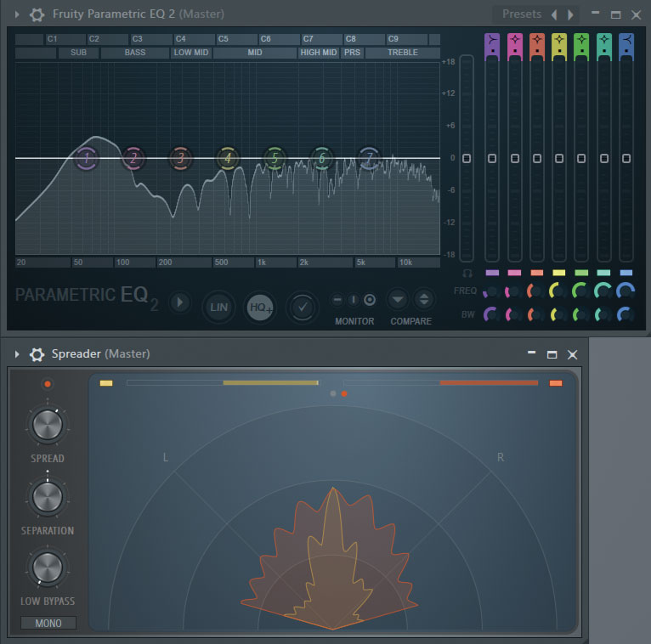Screen dimensions: 651x644
Task: Set monitor mode to dash option
Action: tap(337, 300)
